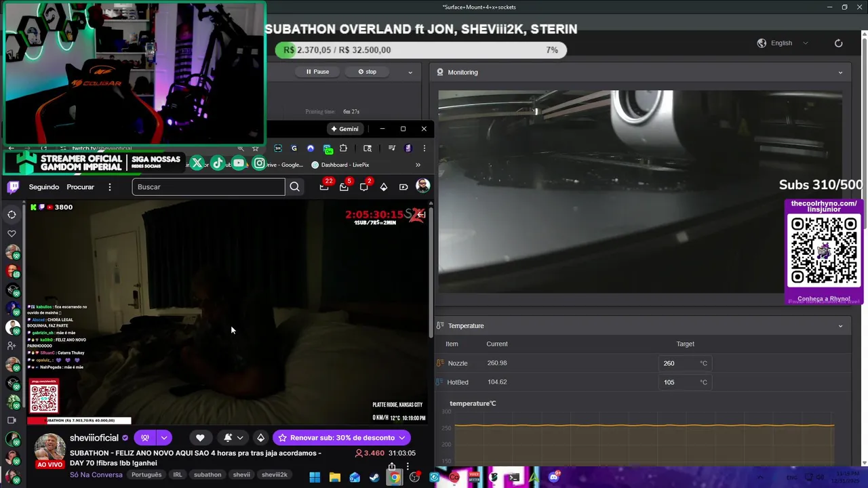The height and width of the screenshot is (488, 868).
Task: Click the globe language icon
Action: tap(762, 43)
